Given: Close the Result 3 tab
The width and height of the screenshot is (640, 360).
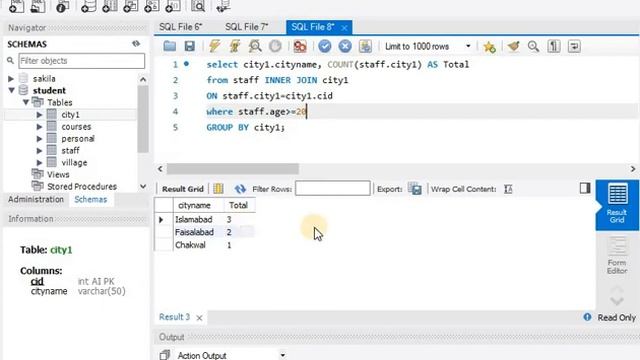Looking at the screenshot, I should point(199,318).
